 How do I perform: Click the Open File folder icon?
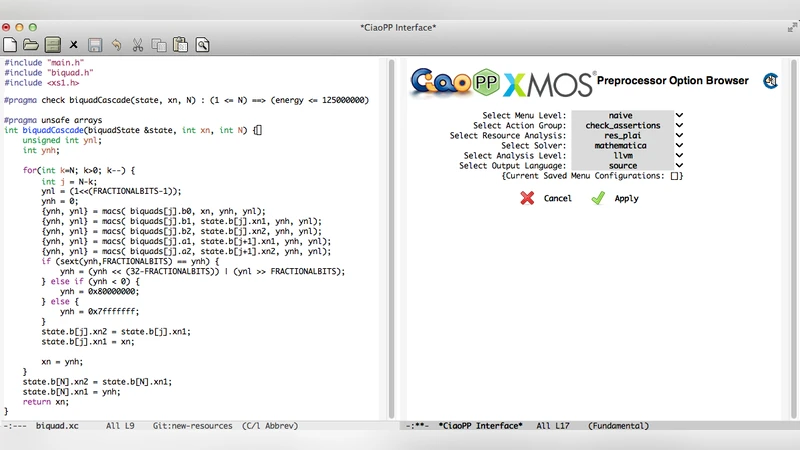pyautogui.click(x=31, y=44)
